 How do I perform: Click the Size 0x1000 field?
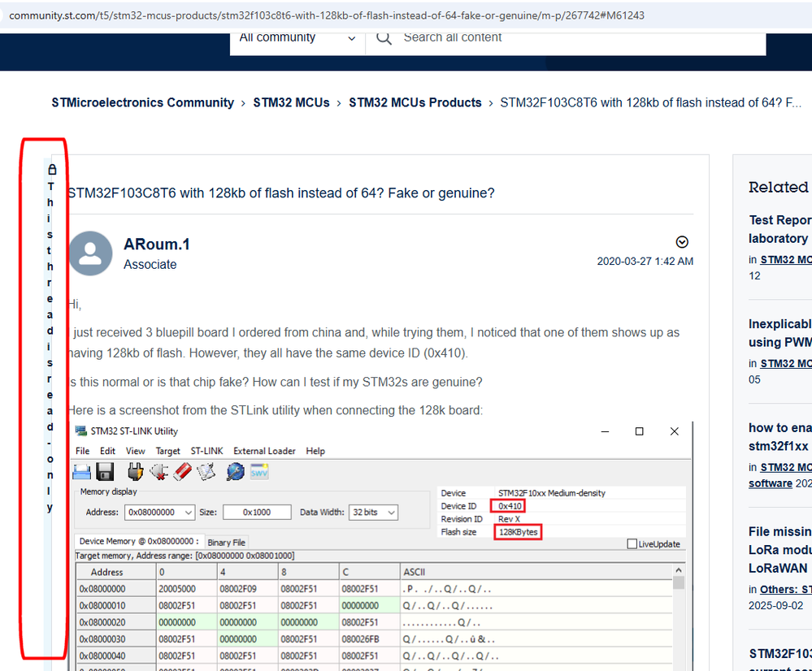257,512
